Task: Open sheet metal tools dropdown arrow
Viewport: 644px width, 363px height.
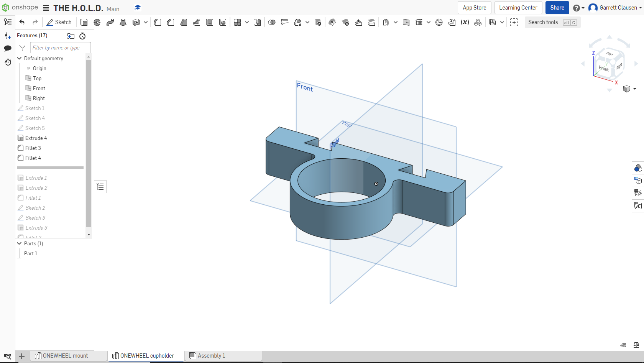Action: point(502,22)
